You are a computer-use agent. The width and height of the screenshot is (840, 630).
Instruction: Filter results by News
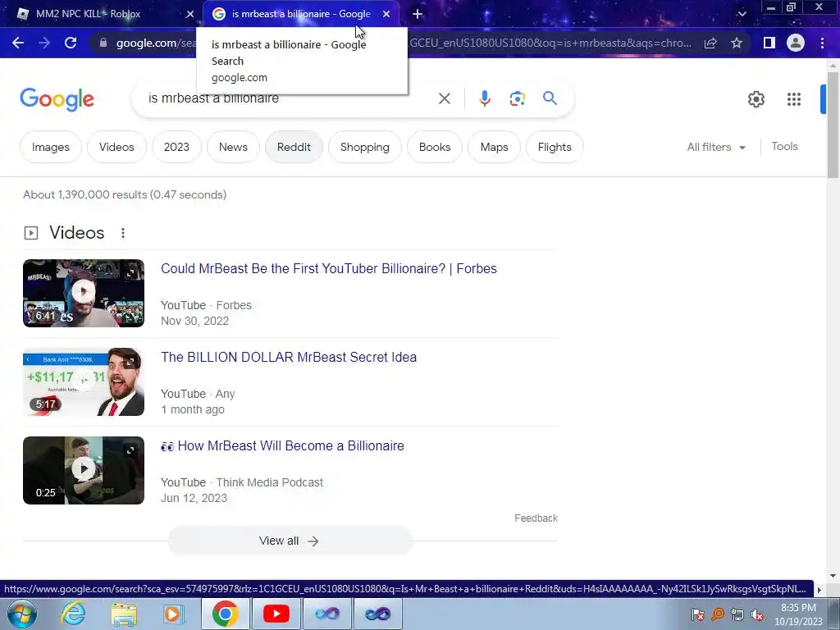[x=233, y=147]
